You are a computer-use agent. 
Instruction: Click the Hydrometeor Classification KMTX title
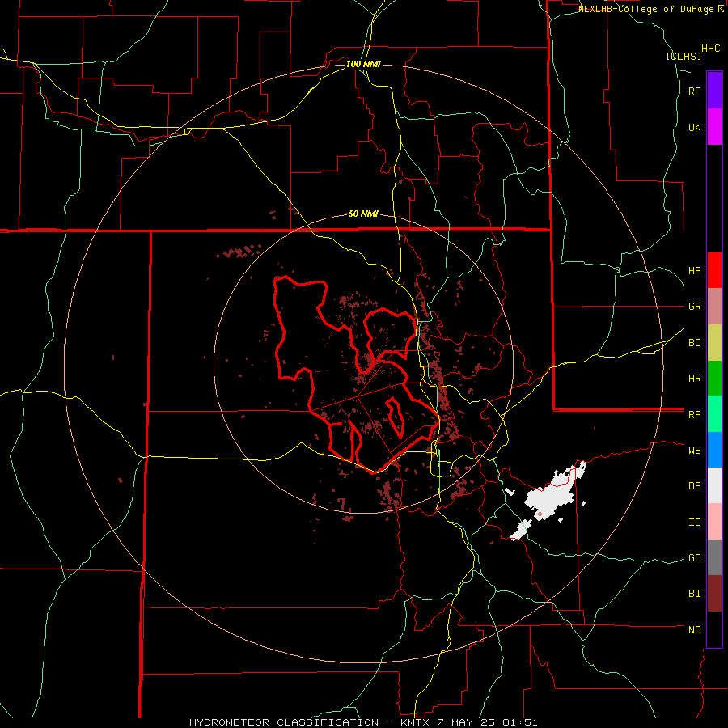point(363,722)
